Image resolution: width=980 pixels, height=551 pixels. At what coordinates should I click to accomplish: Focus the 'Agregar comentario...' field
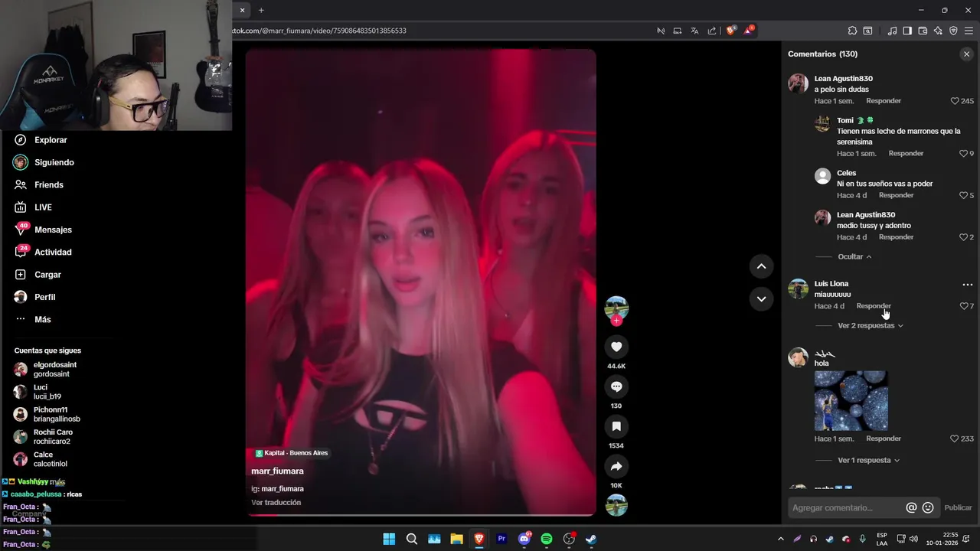(x=846, y=507)
